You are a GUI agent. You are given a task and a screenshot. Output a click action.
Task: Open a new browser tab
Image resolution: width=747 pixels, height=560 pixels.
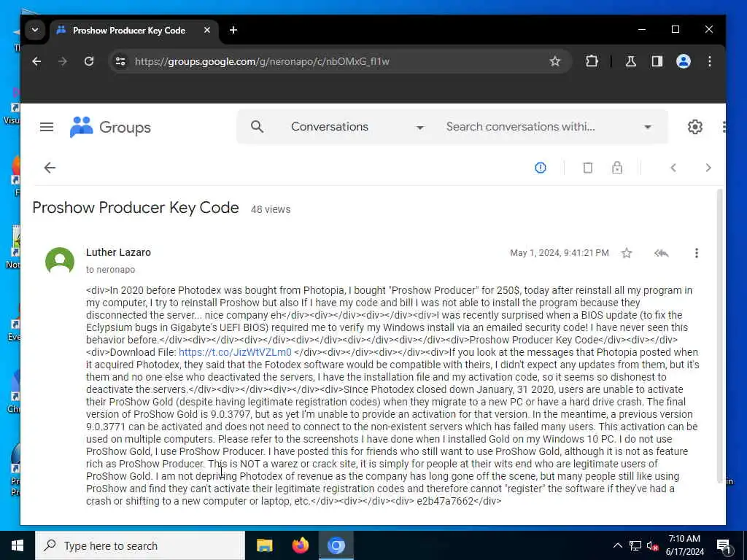coord(233,30)
